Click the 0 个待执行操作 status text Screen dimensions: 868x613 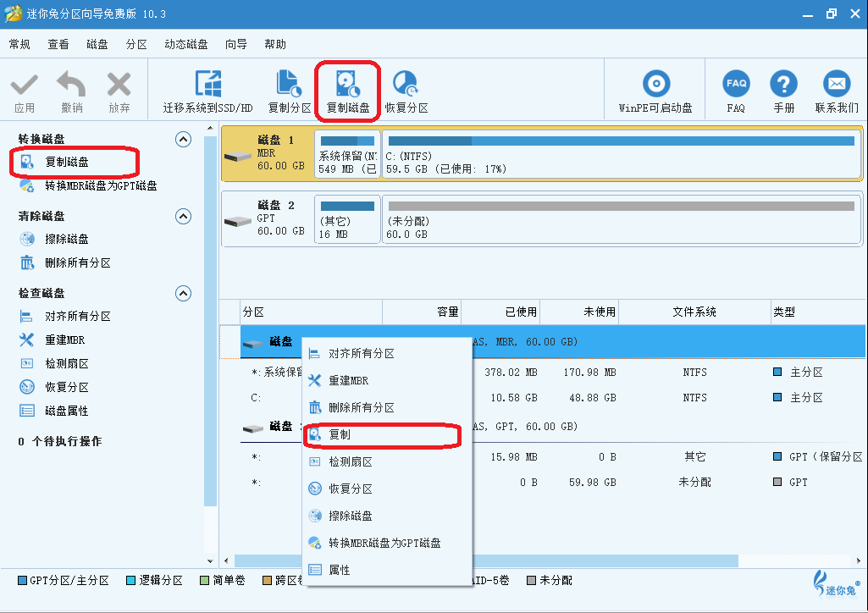point(60,441)
